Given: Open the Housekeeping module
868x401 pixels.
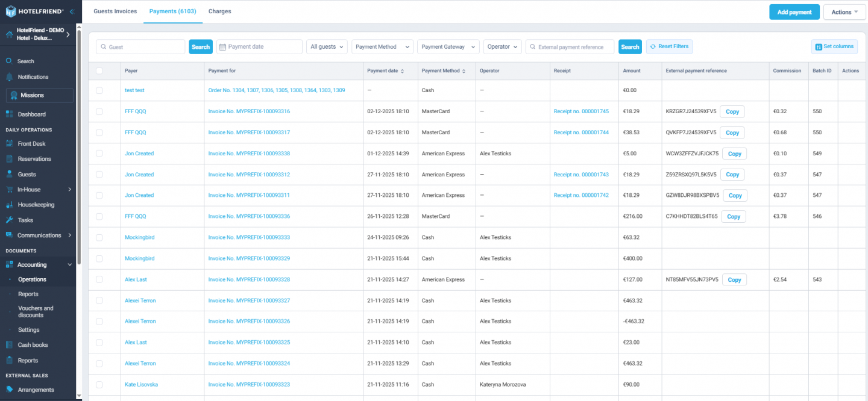Looking at the screenshot, I should 10,204.
